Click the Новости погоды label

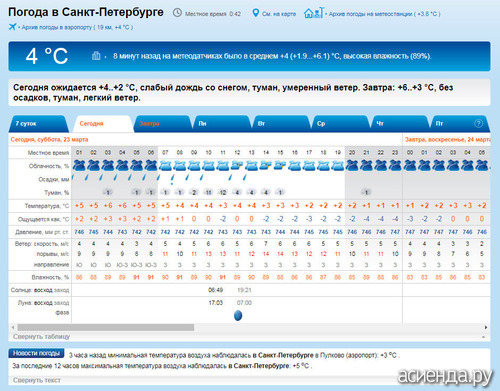(36, 353)
